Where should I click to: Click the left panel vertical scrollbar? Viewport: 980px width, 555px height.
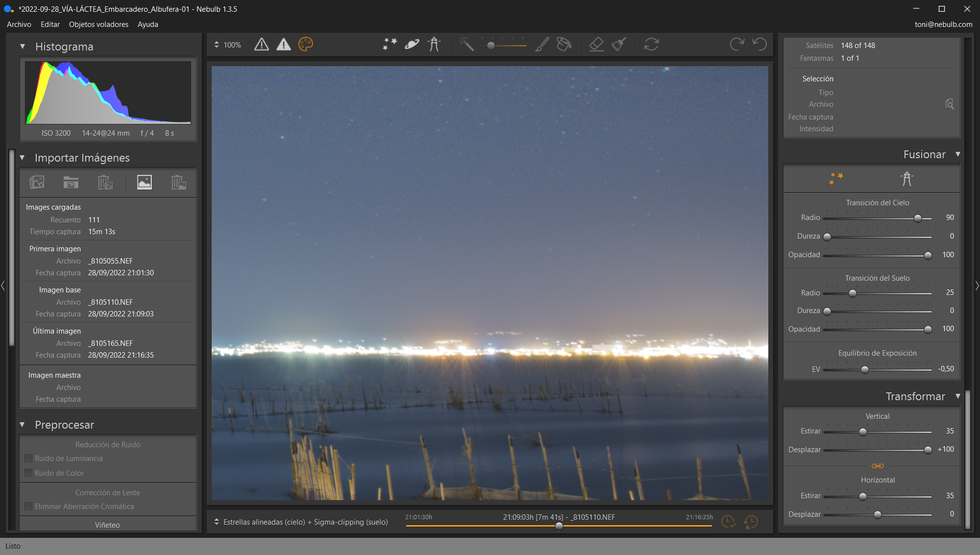coord(12,248)
